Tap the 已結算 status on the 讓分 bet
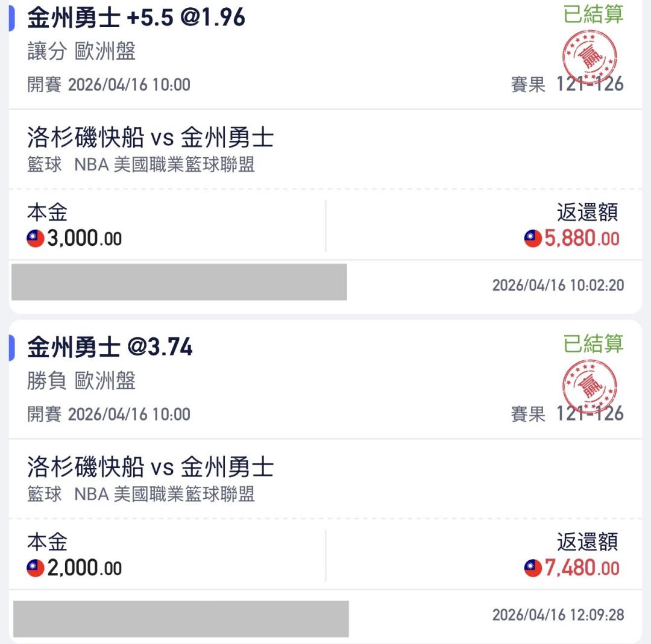This screenshot has width=651, height=644. pos(593,14)
